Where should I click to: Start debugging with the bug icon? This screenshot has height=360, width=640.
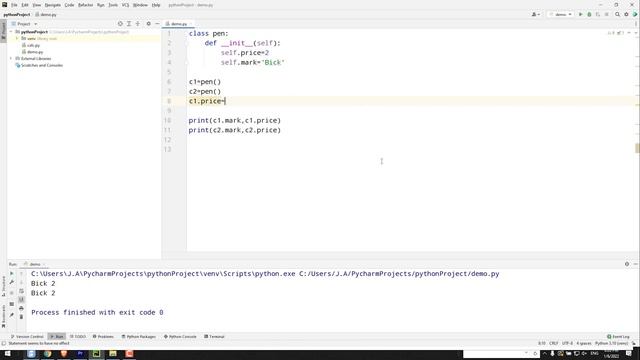point(589,14)
